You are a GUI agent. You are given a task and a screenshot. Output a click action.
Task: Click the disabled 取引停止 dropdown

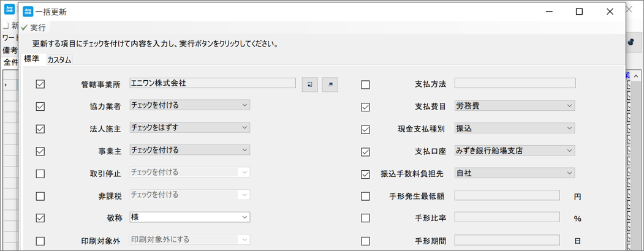(189, 172)
